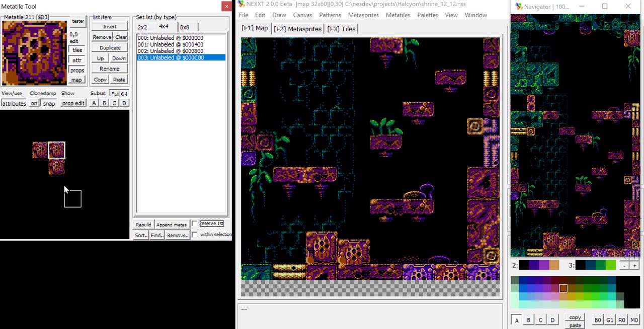Screen dimensions: 644x329
Task: Select the highlighted metatile in the canvas
Action: point(56,150)
